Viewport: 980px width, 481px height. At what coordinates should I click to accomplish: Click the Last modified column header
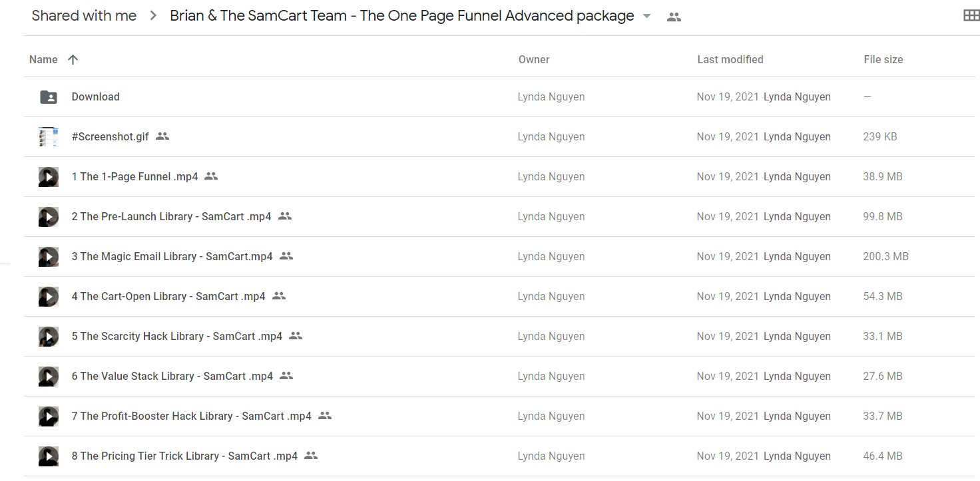click(x=730, y=59)
